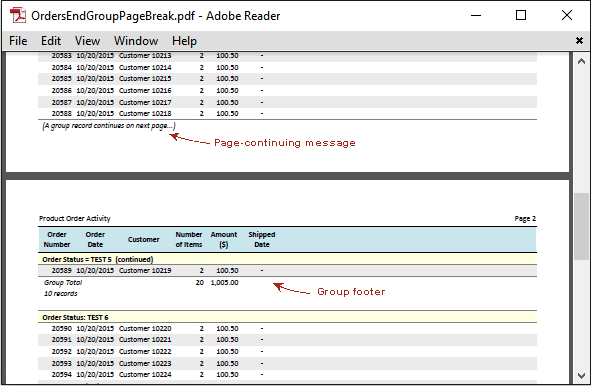Click the vertical scrollbar thumb
The width and height of the screenshot is (591, 386).
[581, 226]
